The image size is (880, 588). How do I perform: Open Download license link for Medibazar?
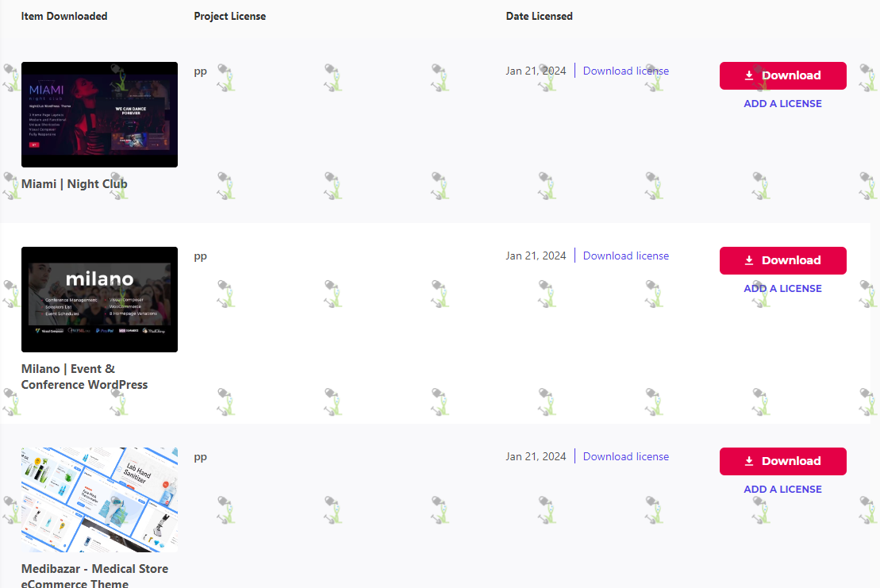click(x=626, y=457)
